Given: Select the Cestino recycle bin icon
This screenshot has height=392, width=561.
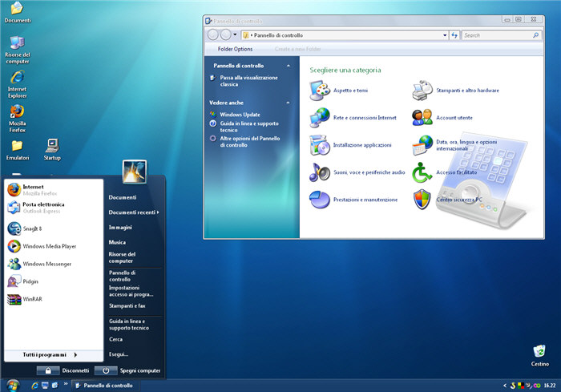Looking at the screenshot, I should [540, 356].
